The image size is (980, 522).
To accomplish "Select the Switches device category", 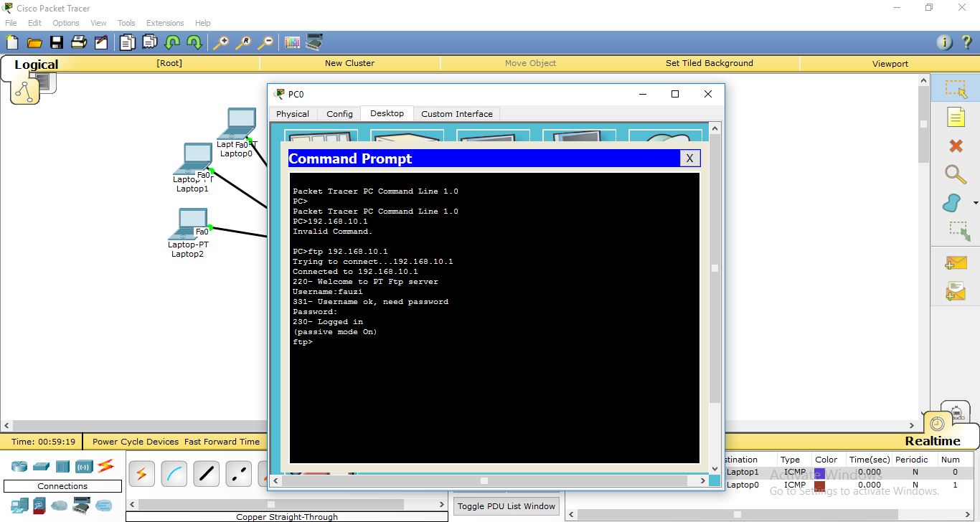I will pyautogui.click(x=41, y=466).
